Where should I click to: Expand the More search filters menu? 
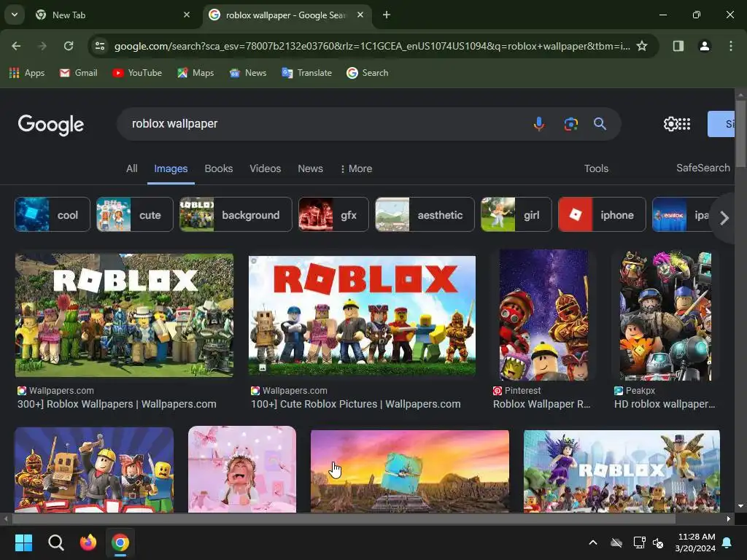point(356,168)
